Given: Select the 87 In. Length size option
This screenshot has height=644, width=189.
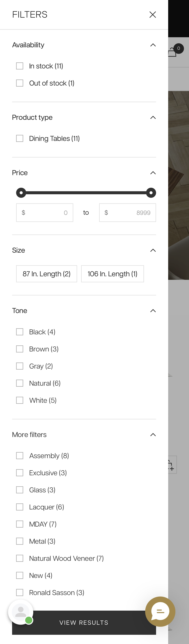Looking at the screenshot, I should [47, 274].
